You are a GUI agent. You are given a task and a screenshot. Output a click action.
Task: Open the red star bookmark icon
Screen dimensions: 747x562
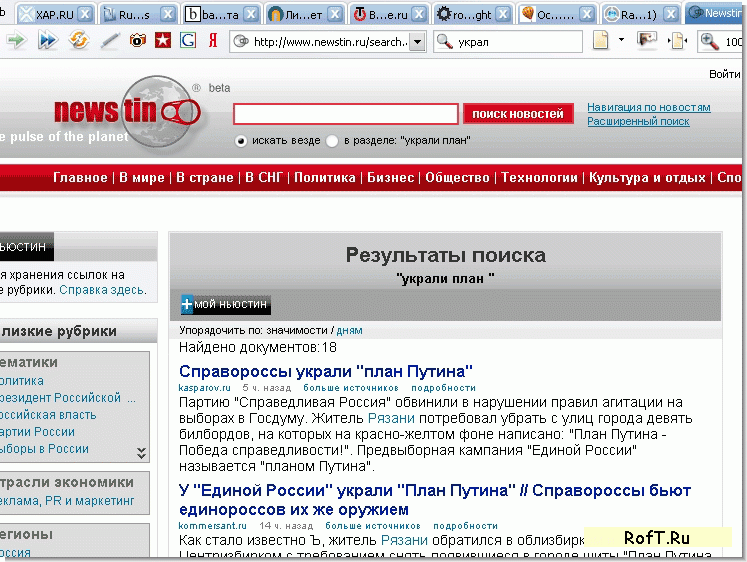(161, 41)
